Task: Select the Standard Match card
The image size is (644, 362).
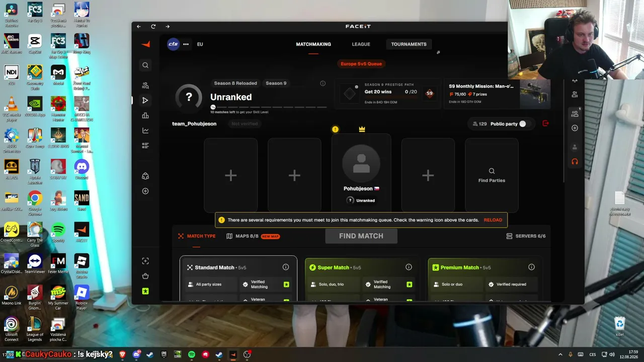Action: coord(238,279)
